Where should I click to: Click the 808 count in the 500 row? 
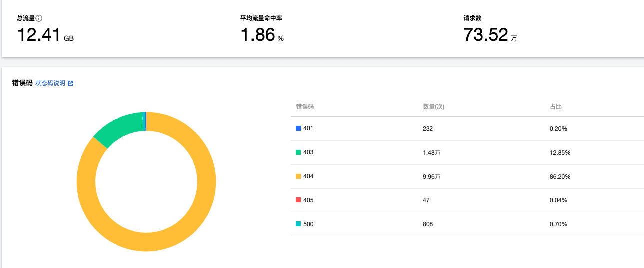428,224
